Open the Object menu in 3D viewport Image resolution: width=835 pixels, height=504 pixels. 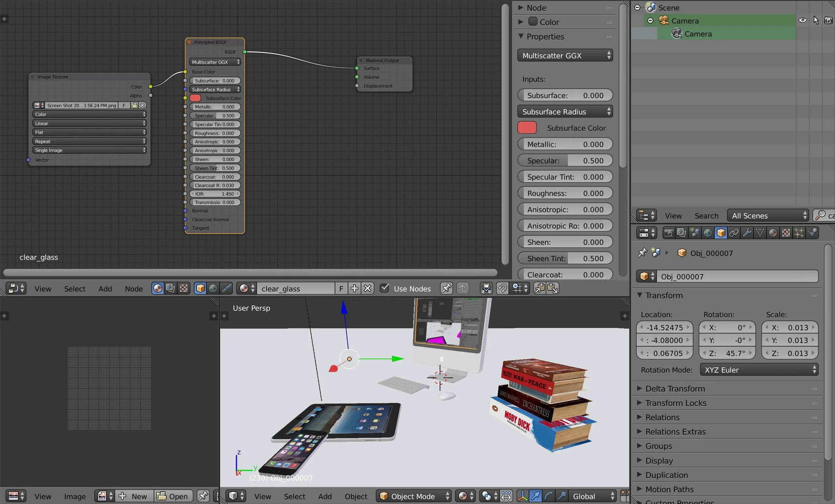pyautogui.click(x=356, y=496)
